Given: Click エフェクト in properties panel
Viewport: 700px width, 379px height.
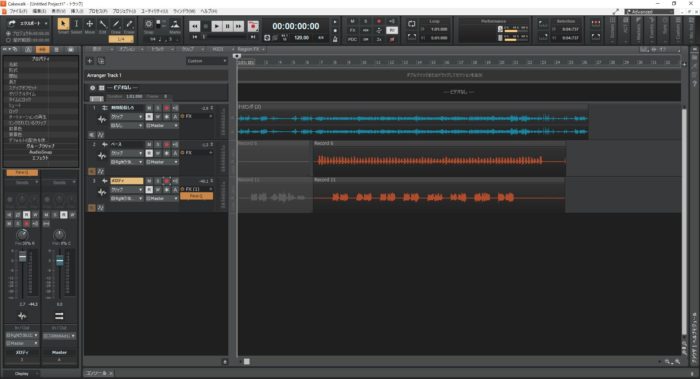Looking at the screenshot, I should pos(40,158).
